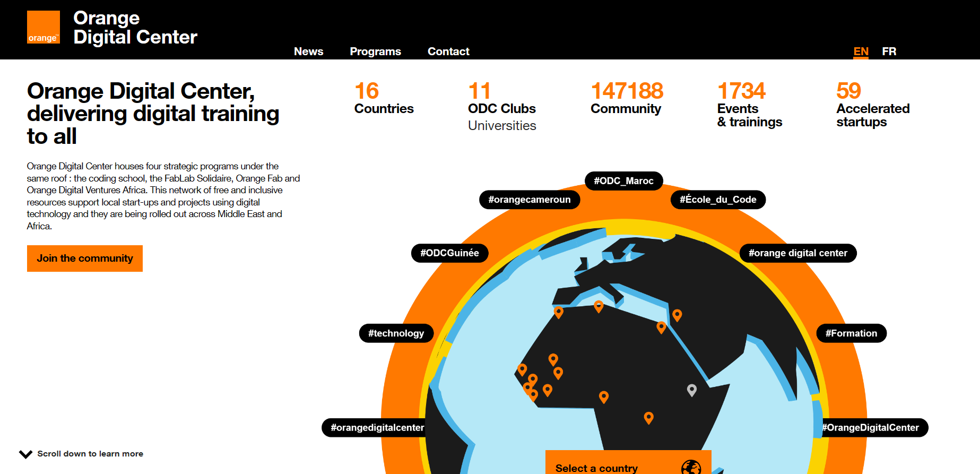This screenshot has width=980, height=474.
Task: Select the map pin over Egypt
Action: [x=661, y=327]
